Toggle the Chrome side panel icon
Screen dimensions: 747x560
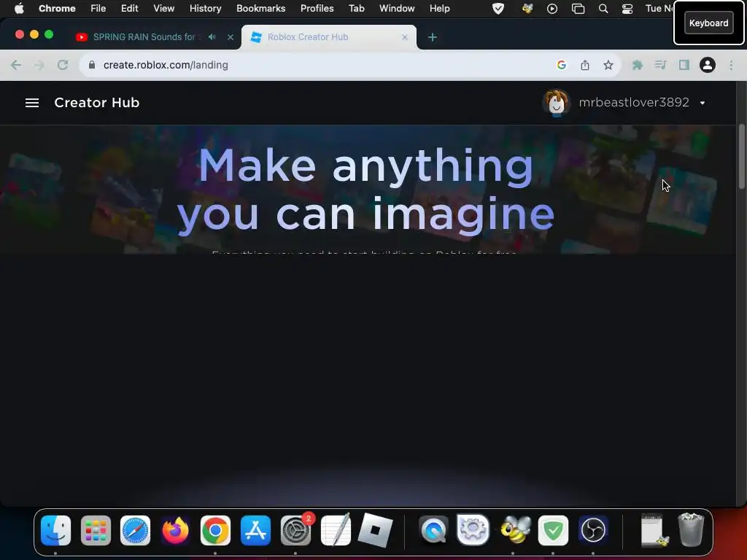tap(684, 65)
